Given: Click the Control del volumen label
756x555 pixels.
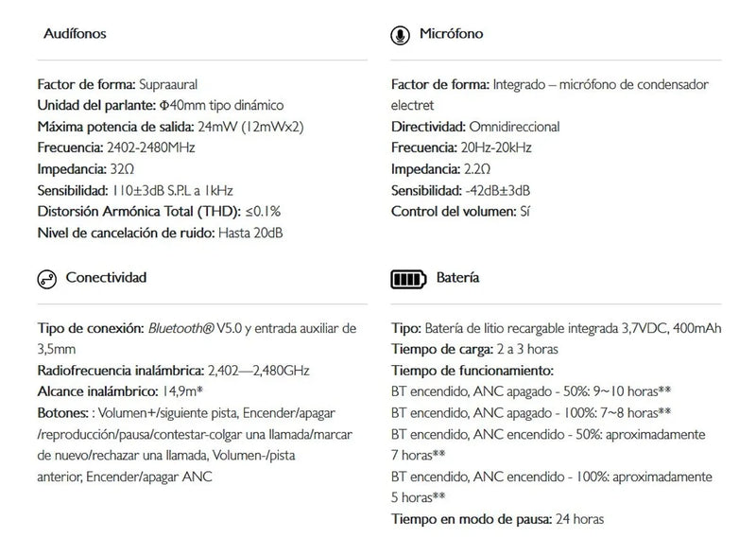Looking at the screenshot, I should click(454, 210).
